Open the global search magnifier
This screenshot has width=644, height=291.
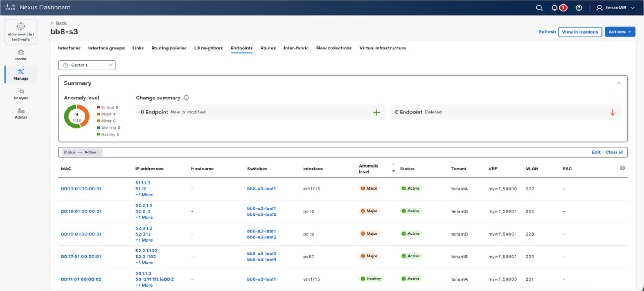tap(539, 7)
